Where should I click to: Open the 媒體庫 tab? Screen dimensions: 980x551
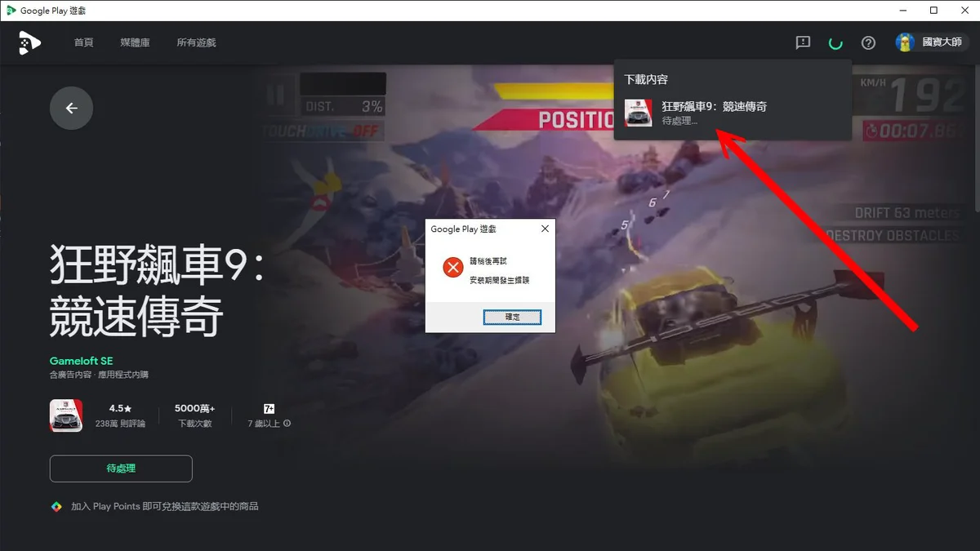click(x=135, y=42)
